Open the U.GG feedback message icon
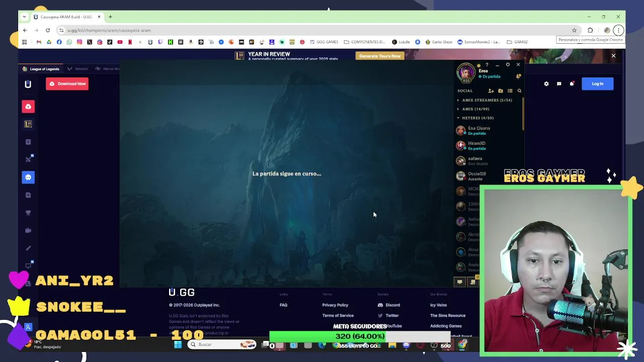The width and height of the screenshot is (644, 362). pos(559,84)
